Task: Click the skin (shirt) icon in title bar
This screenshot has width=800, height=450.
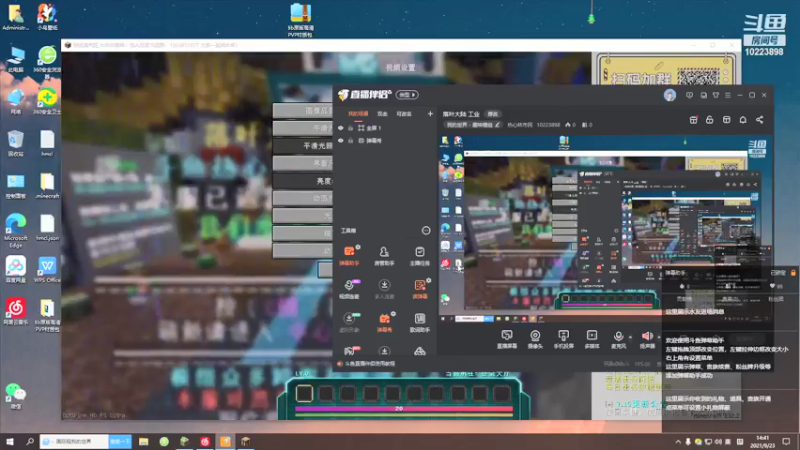Action: (x=716, y=95)
